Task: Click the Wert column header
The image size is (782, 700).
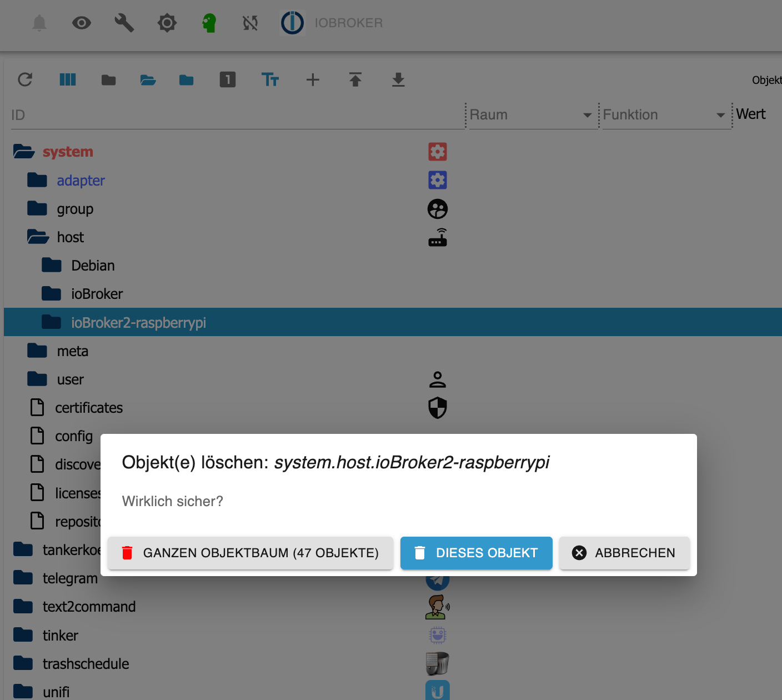Action: (x=751, y=114)
